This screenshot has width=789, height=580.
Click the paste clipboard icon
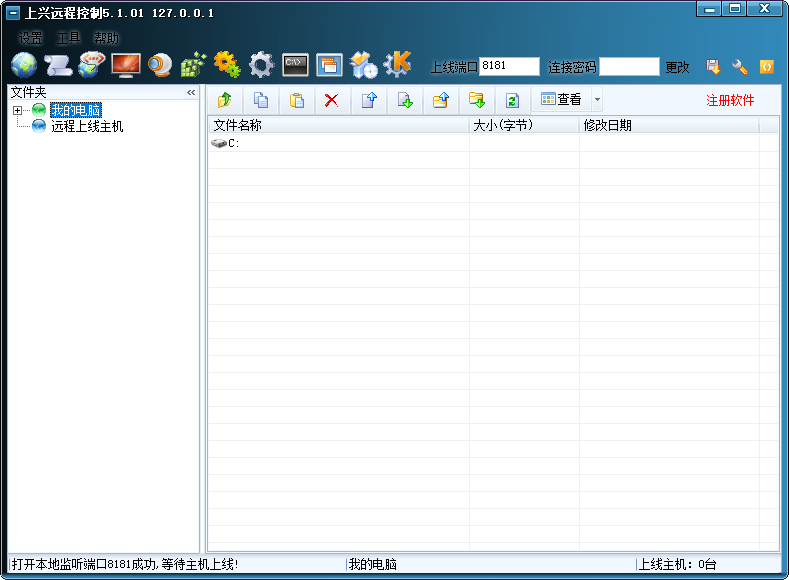296,100
